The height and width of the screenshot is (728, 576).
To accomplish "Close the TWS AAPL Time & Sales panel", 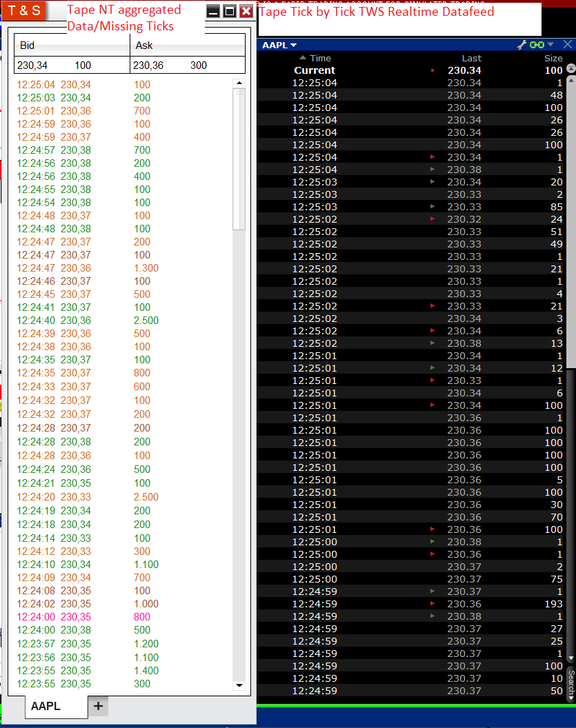I will point(568,44).
